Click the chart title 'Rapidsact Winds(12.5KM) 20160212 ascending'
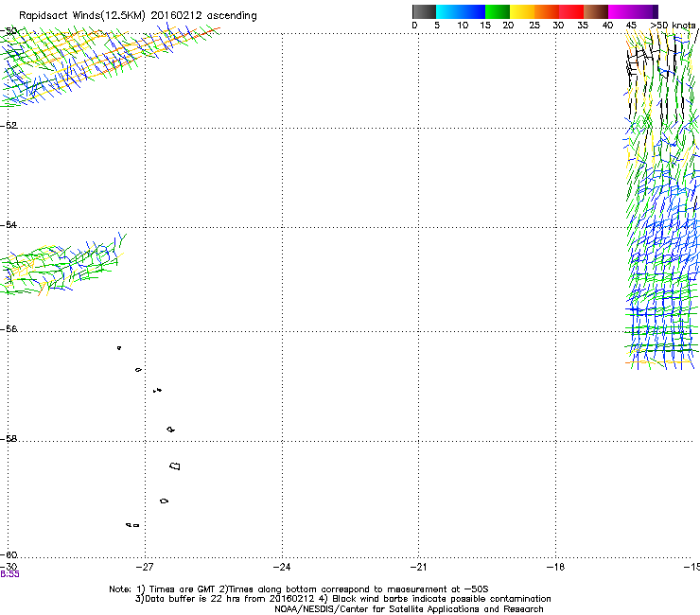The width and height of the screenshot is (700, 615). coord(138,16)
